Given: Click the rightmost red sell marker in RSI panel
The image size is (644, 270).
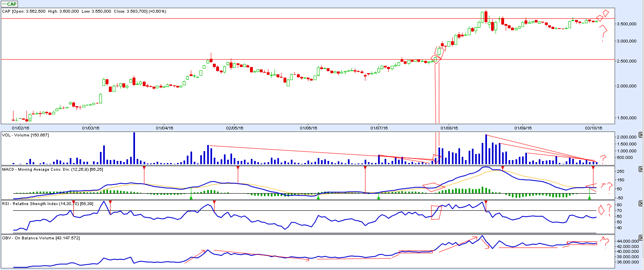Looking at the screenshot, I should pos(486,202).
